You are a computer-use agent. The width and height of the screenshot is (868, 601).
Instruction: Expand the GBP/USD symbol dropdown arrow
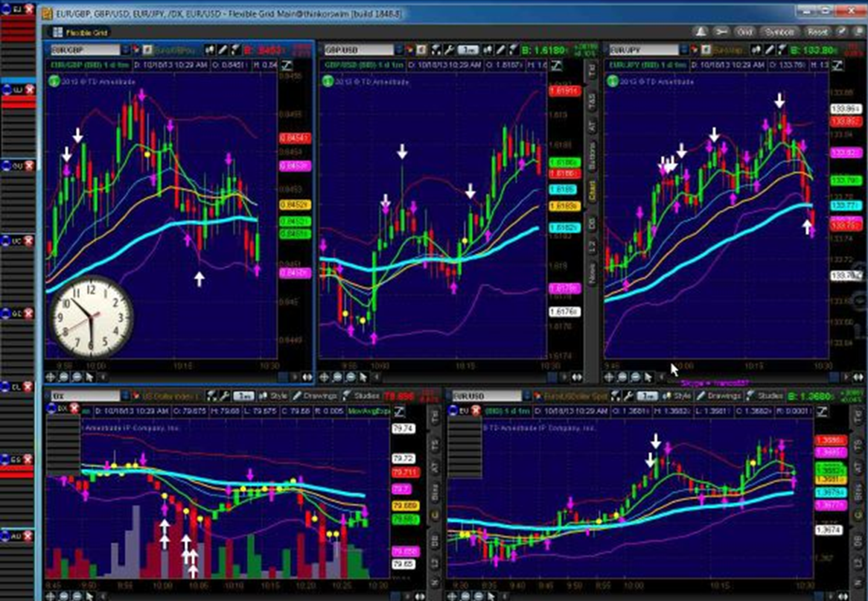[399, 50]
